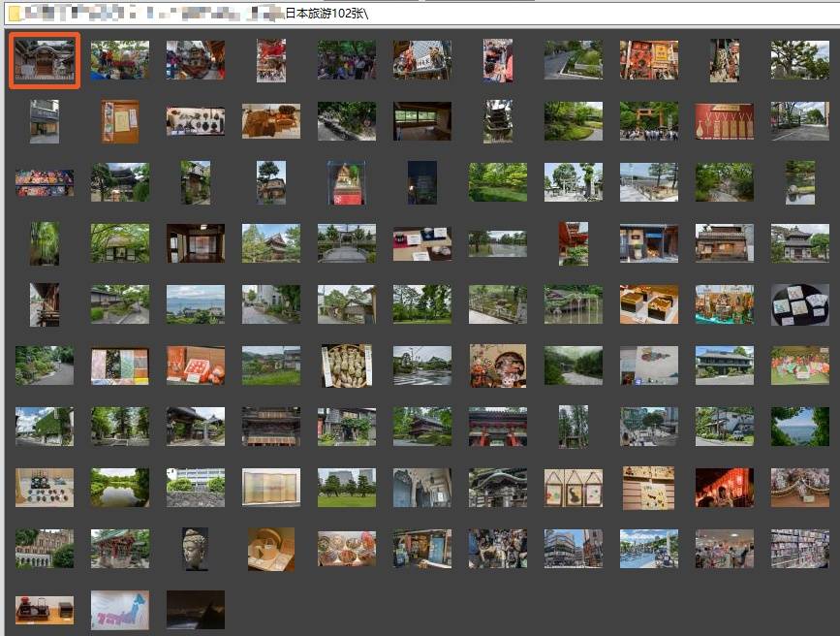Select the decorated round dishes thumbnail

pos(346,548)
